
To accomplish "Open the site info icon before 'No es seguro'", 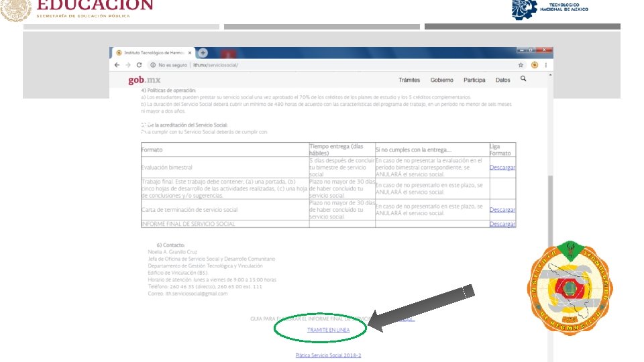I will point(153,65).
